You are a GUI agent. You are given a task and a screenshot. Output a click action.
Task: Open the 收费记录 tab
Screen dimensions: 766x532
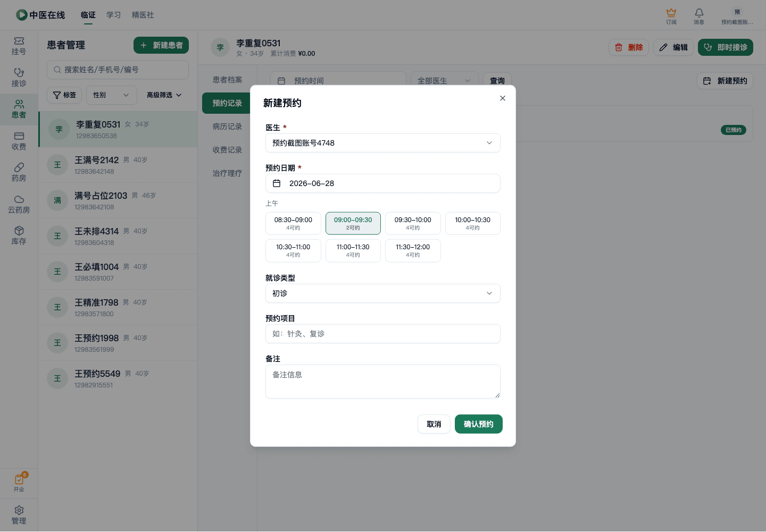(227, 150)
